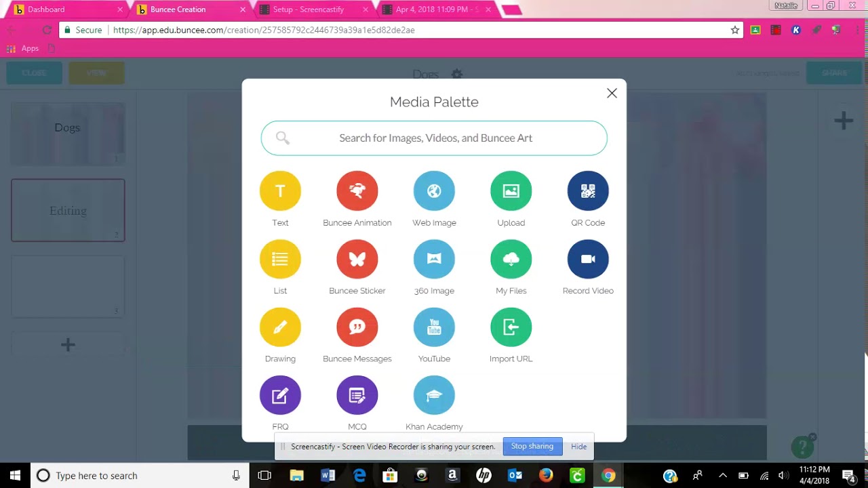Start the Record Video option

point(588,259)
